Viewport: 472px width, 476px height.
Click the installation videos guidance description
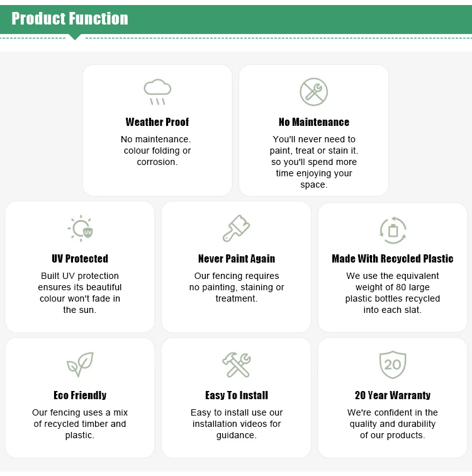(236, 424)
